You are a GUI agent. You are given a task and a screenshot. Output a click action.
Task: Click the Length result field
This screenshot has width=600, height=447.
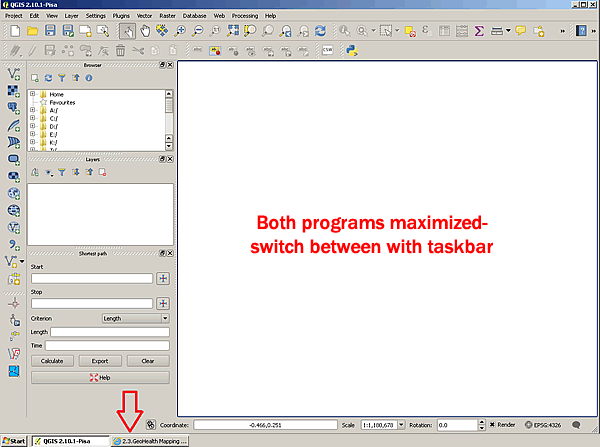point(110,332)
